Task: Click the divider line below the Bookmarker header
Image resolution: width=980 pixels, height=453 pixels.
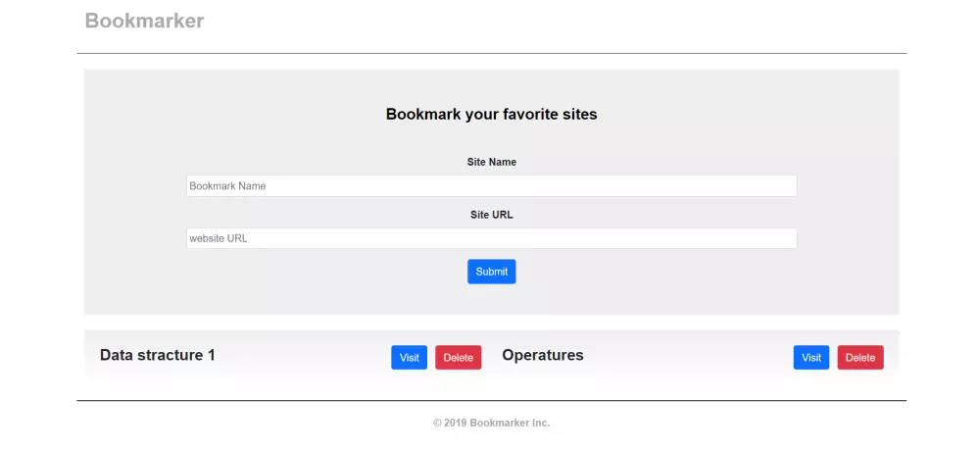Action: point(491,53)
